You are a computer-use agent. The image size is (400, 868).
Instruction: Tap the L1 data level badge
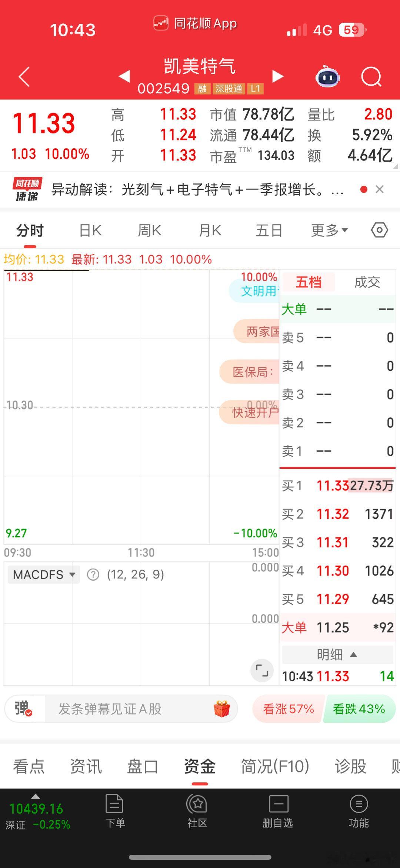coord(255,89)
